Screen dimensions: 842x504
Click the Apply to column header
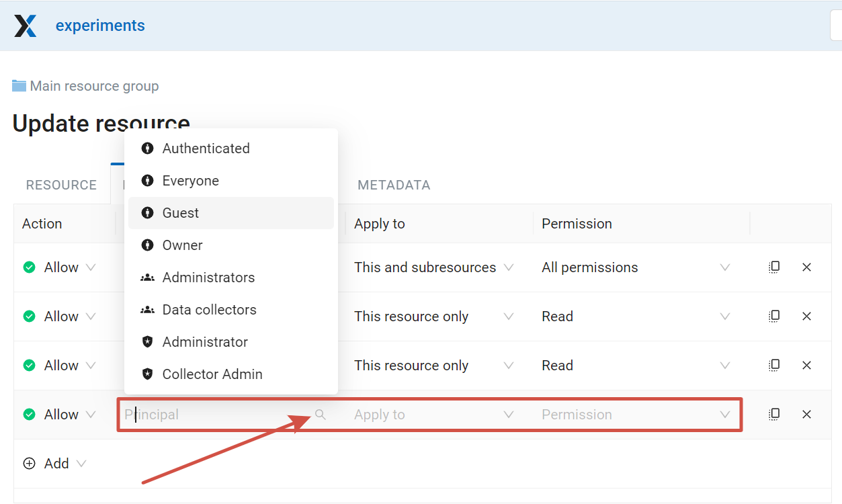(x=380, y=224)
